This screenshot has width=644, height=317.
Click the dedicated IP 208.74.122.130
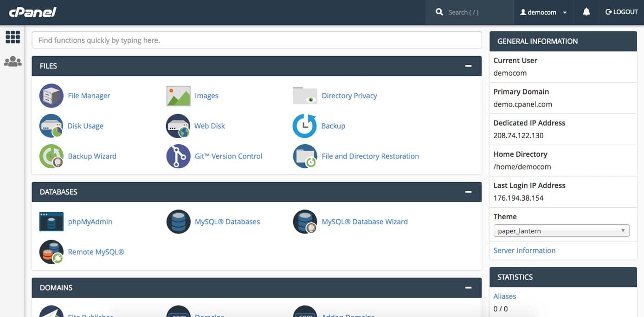[518, 135]
